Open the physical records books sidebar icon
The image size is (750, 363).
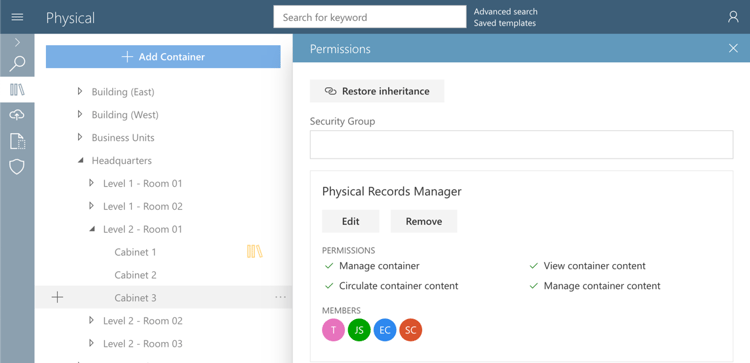point(17,89)
